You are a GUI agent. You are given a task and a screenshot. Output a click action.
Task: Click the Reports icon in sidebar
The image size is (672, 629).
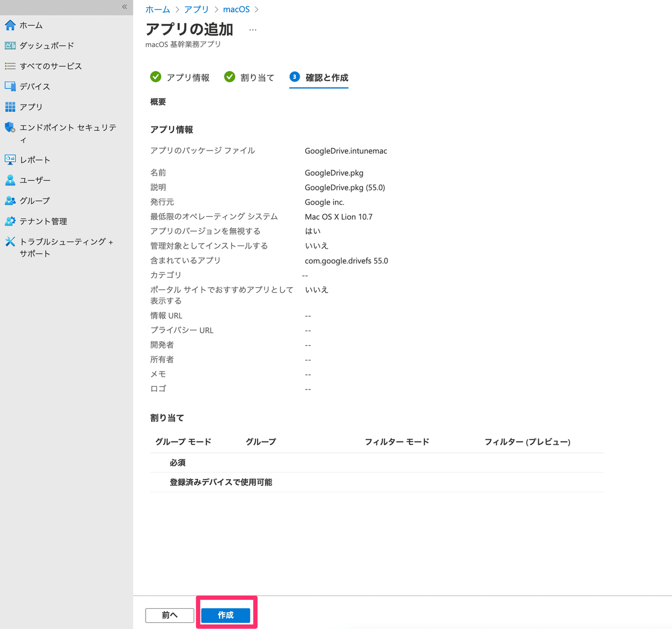[10, 159]
